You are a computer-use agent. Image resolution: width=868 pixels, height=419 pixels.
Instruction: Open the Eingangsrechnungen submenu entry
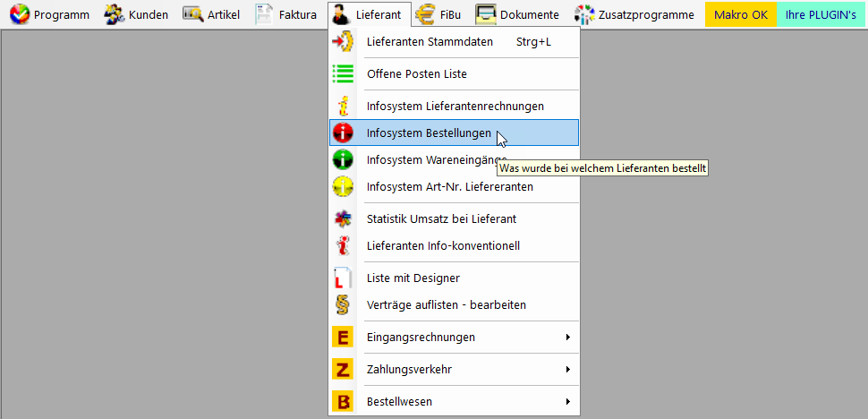click(455, 338)
